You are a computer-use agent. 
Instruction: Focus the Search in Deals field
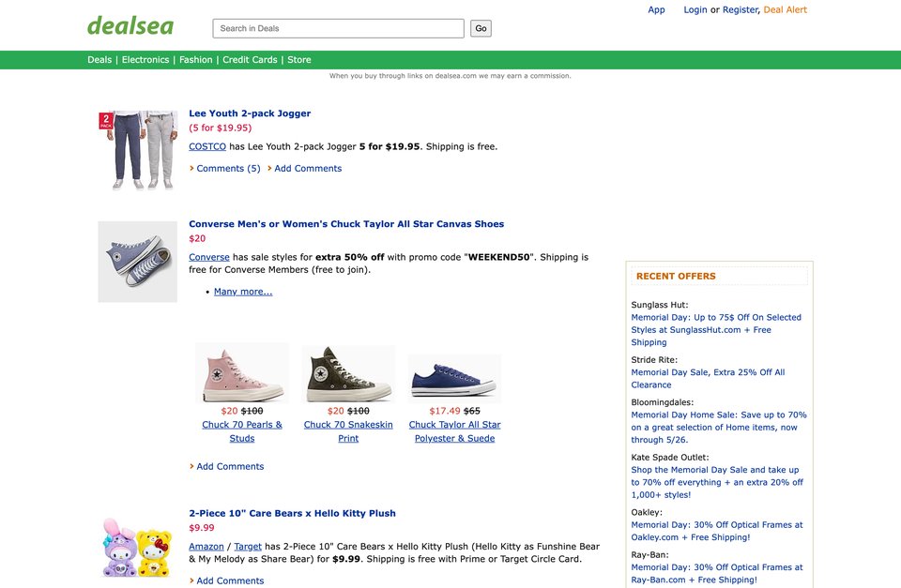[339, 28]
